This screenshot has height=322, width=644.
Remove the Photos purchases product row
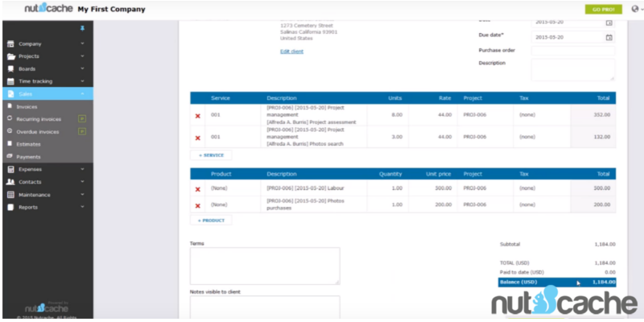[x=198, y=205]
